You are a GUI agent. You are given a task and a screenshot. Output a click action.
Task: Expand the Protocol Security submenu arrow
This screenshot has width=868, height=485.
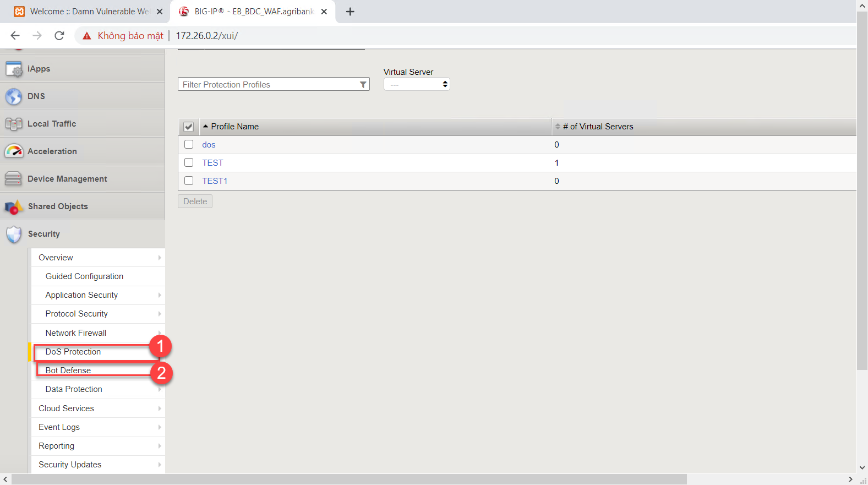click(160, 314)
